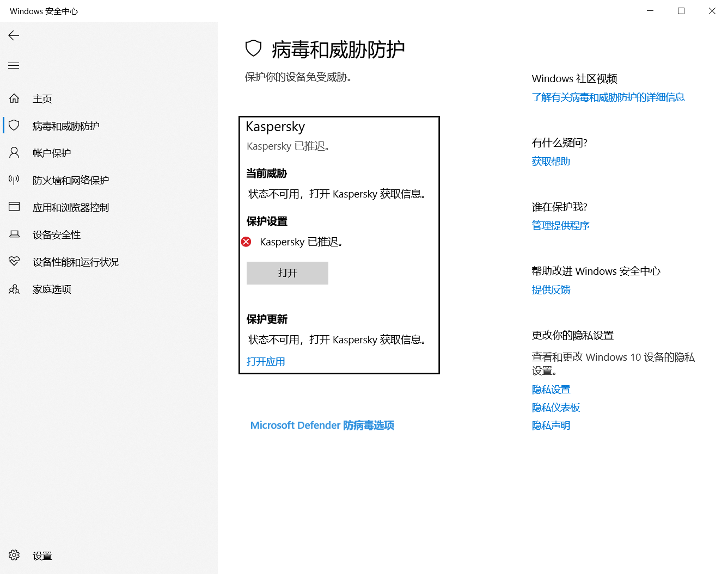Click the wireless icon for 防火墙和网络保护
The height and width of the screenshot is (574, 728).
[14, 180]
